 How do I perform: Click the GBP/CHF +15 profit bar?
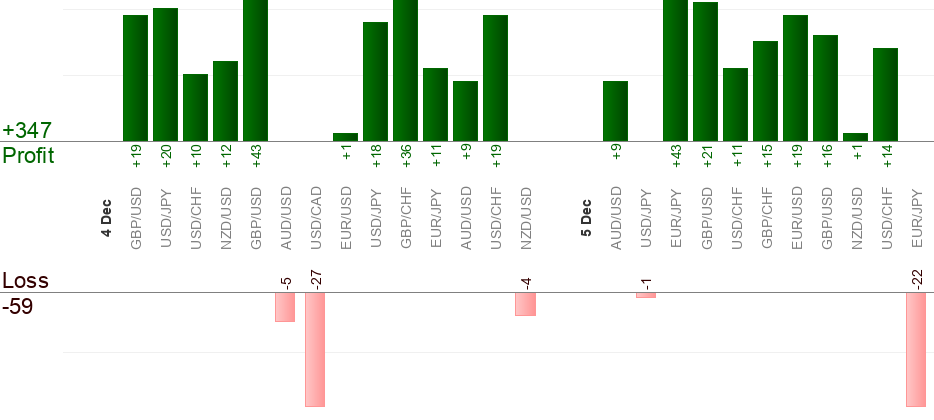[765, 91]
